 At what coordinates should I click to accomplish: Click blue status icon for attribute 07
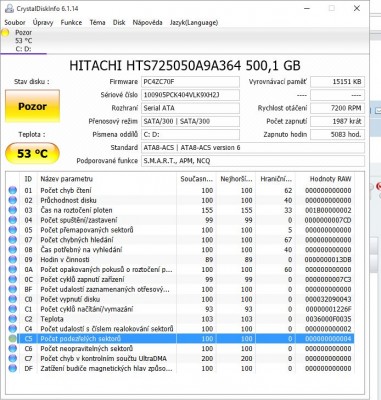[x=13, y=240]
